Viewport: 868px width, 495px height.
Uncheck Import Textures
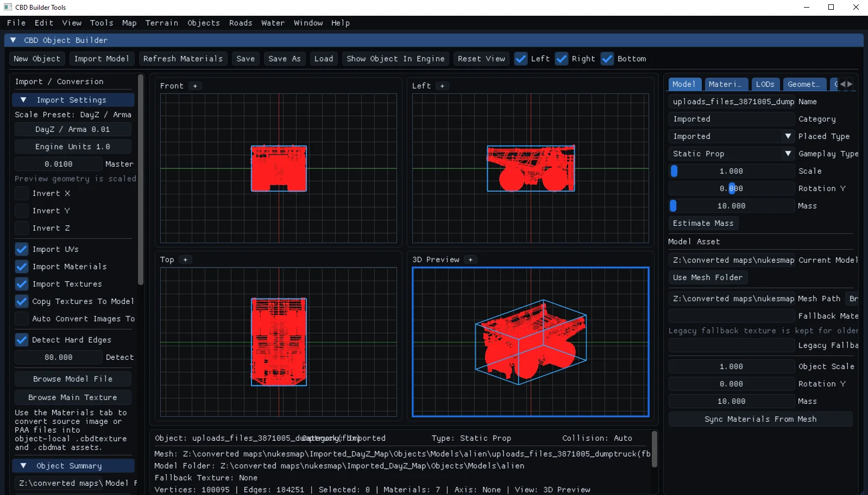click(22, 284)
